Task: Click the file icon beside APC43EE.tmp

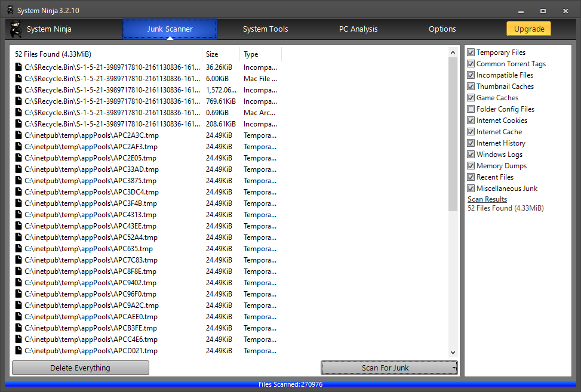Action: click(x=18, y=226)
